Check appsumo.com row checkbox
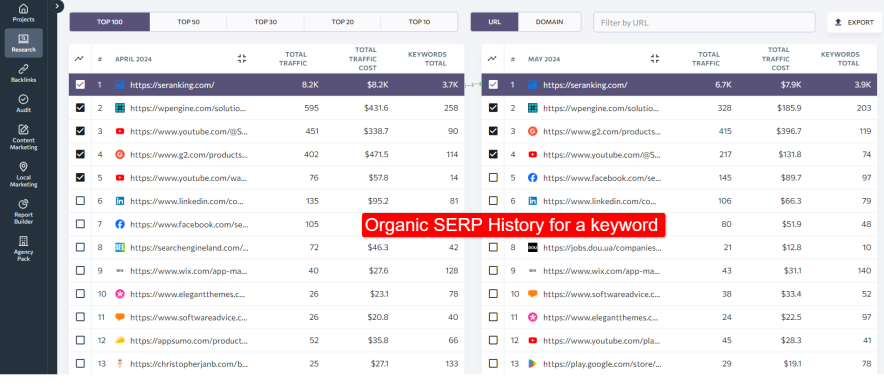The height and width of the screenshot is (391, 884). (x=80, y=340)
